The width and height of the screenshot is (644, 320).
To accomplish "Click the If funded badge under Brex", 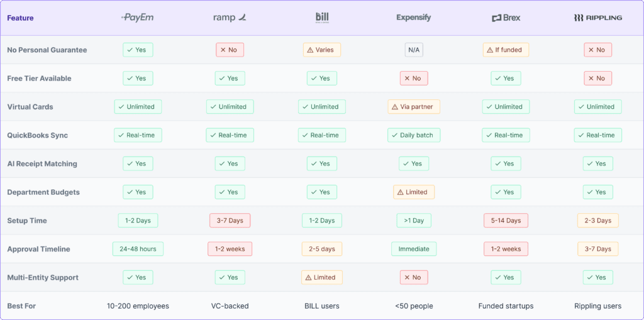I will coord(506,50).
